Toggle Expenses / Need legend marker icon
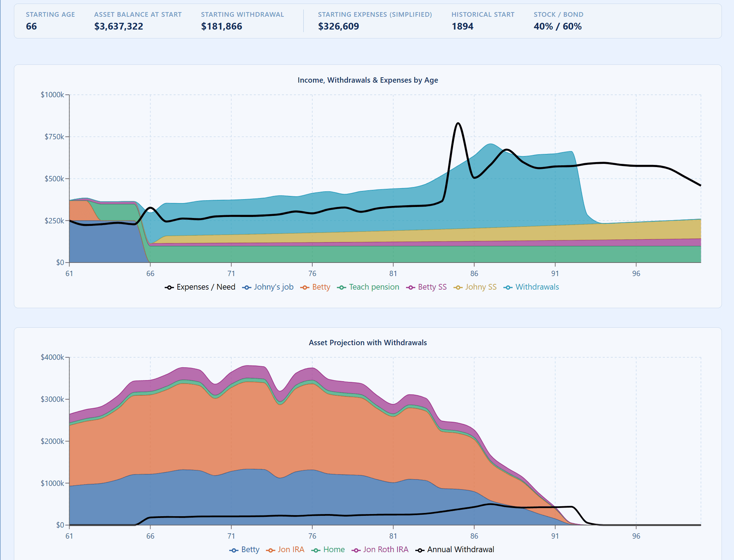The width and height of the screenshot is (734, 560). [169, 287]
